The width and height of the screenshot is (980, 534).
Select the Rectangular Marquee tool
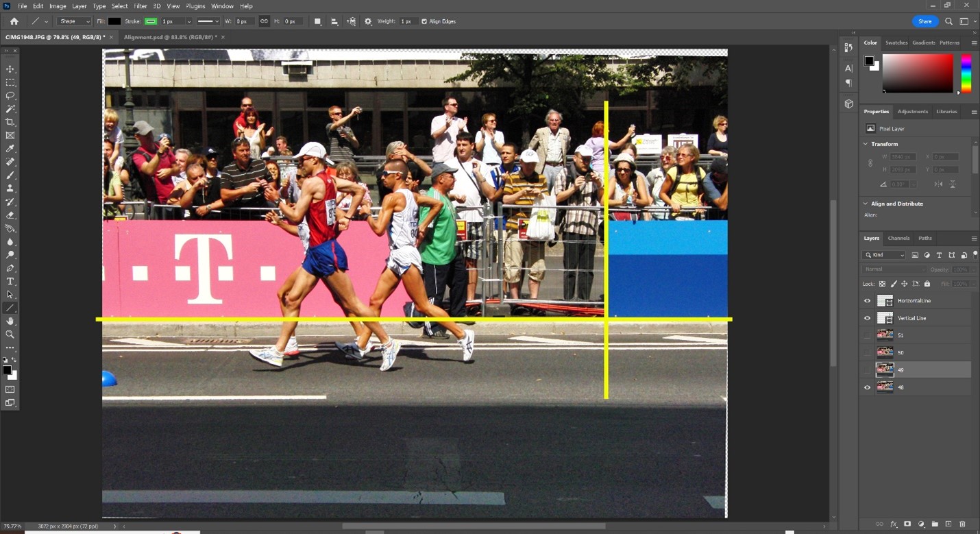[x=10, y=82]
